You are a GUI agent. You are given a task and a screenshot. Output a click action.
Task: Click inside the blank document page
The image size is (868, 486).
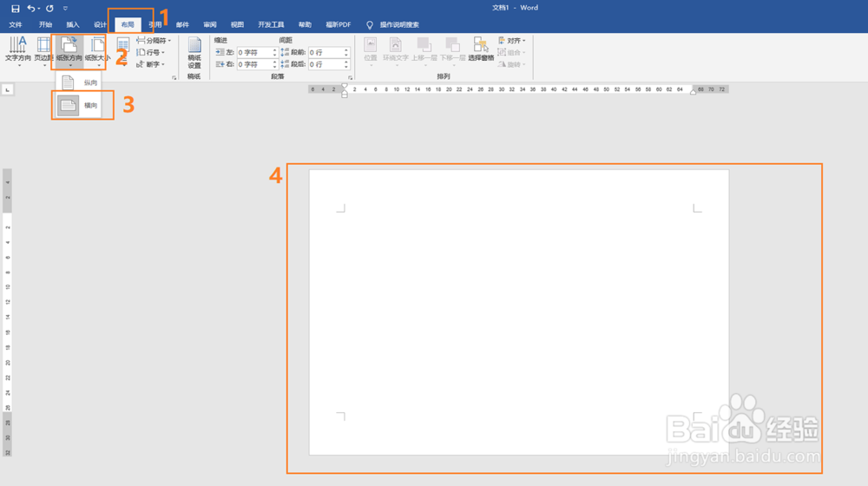click(x=519, y=312)
